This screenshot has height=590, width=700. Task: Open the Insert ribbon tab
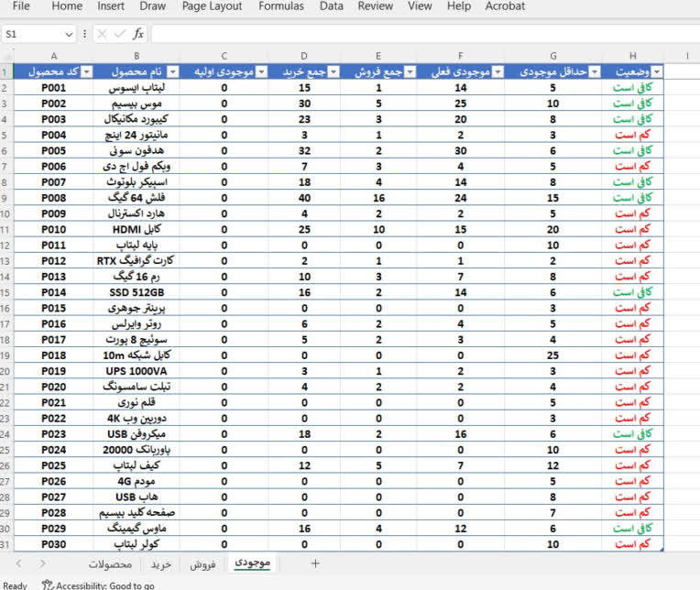point(111,6)
